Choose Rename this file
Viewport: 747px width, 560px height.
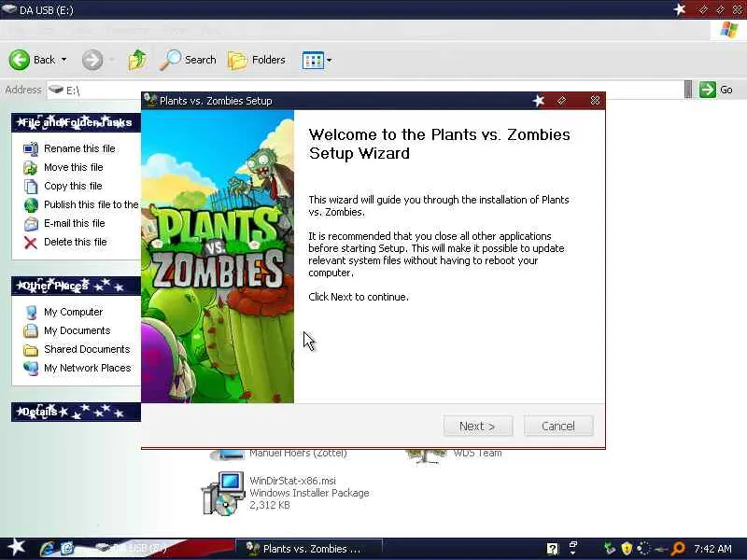click(x=79, y=148)
